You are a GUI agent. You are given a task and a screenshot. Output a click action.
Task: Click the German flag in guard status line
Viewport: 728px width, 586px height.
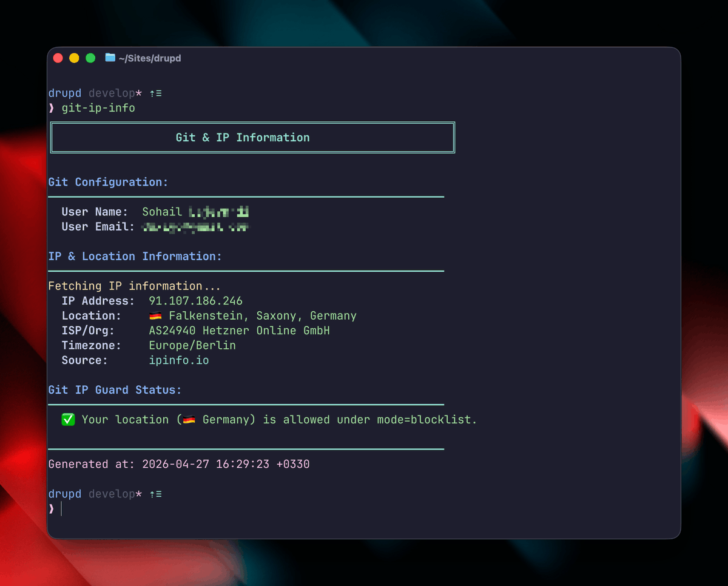189,420
